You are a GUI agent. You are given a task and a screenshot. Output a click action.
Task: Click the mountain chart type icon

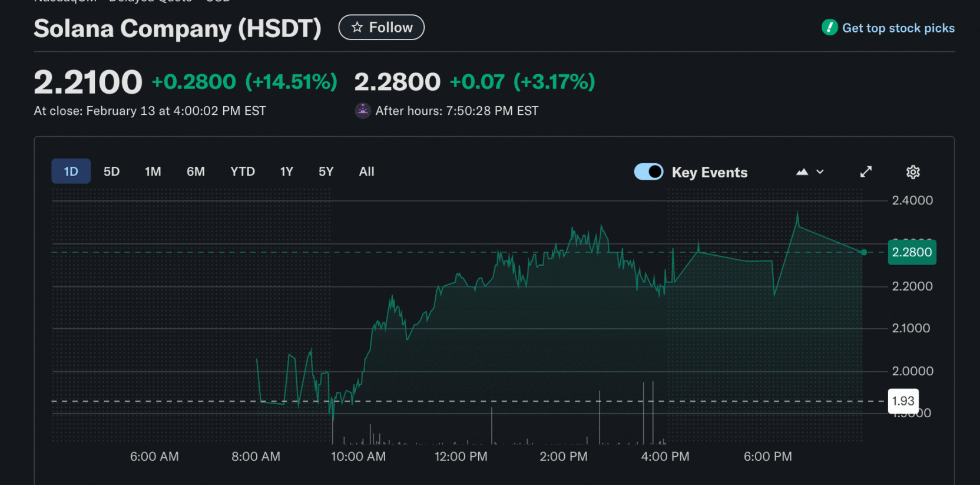click(x=802, y=172)
